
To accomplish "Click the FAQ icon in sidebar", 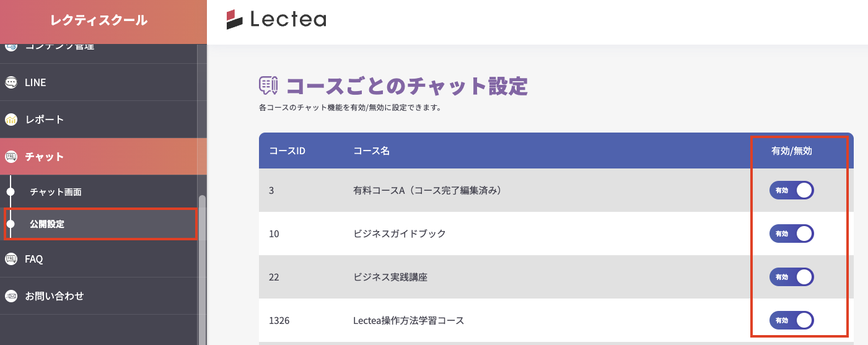I will [x=11, y=259].
